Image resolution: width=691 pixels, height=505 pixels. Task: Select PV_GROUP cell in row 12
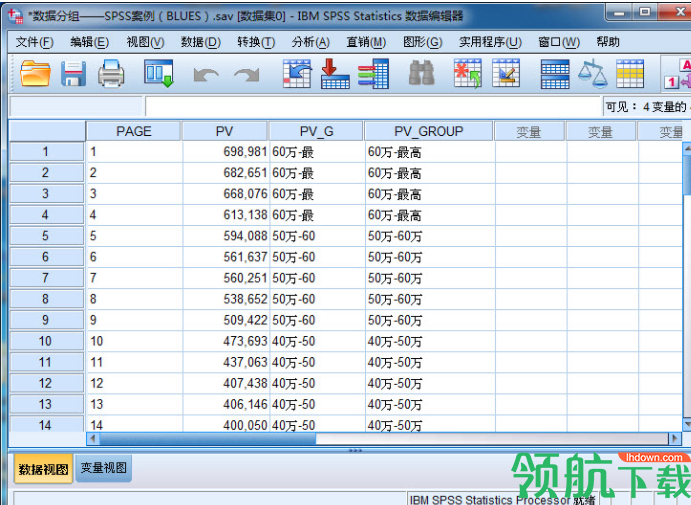point(430,383)
